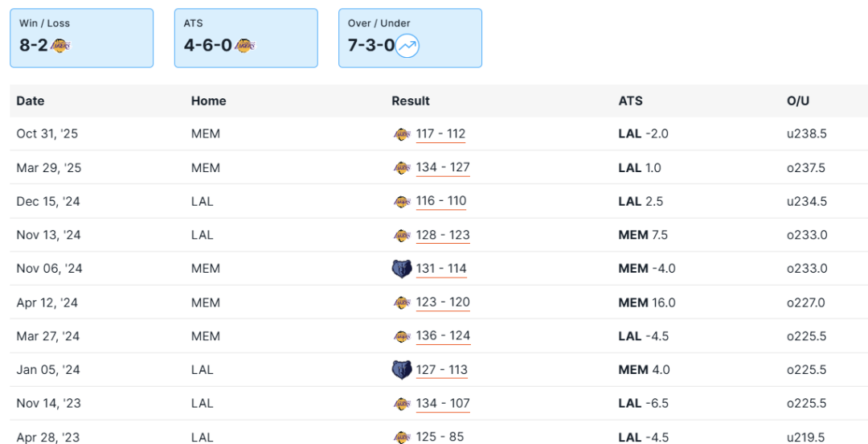The width and height of the screenshot is (868, 444).
Task: Click Grizzlies logo in Jan 05, '24 row
Action: tap(402, 370)
